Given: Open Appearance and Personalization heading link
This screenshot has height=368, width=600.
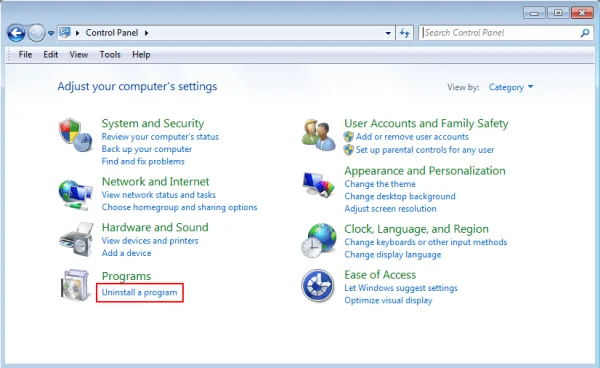Looking at the screenshot, I should tap(425, 171).
